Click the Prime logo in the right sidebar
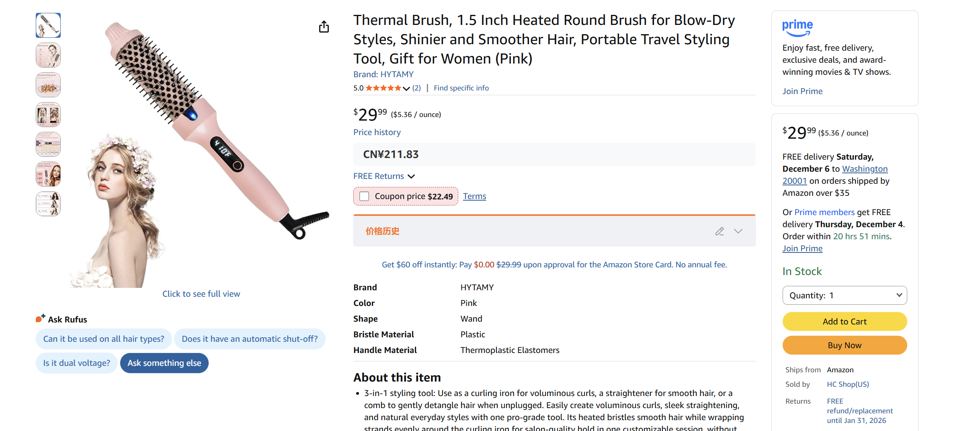The width and height of the screenshot is (980, 431). 798,27
